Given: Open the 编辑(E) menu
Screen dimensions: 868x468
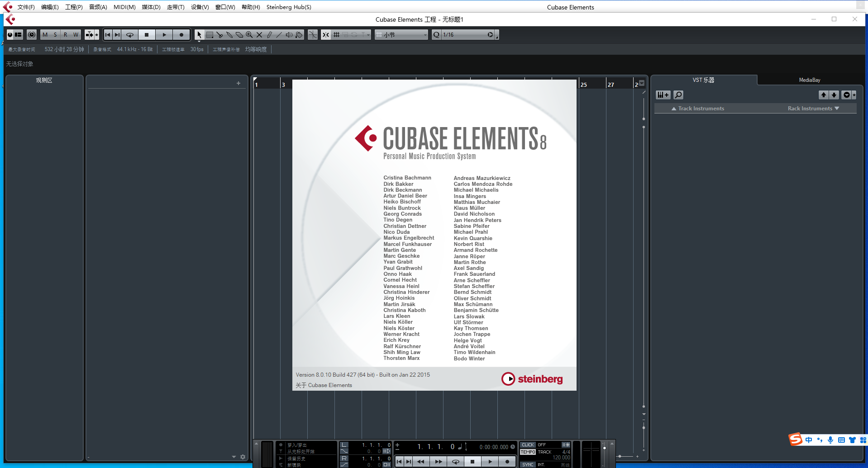Looking at the screenshot, I should point(50,7).
